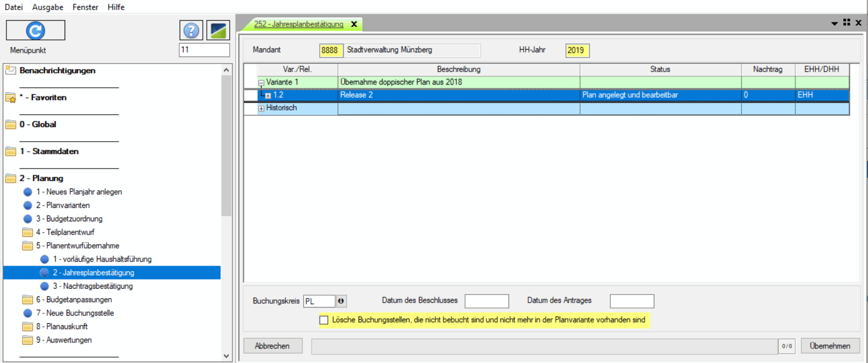Open the tab list dropdown arrow

click(834, 23)
